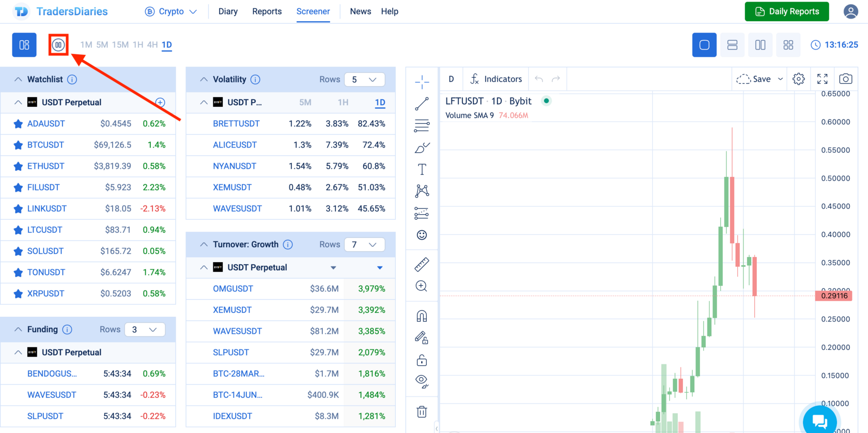Image resolution: width=868 pixels, height=433 pixels.
Task: Open the News page
Action: tap(361, 11)
